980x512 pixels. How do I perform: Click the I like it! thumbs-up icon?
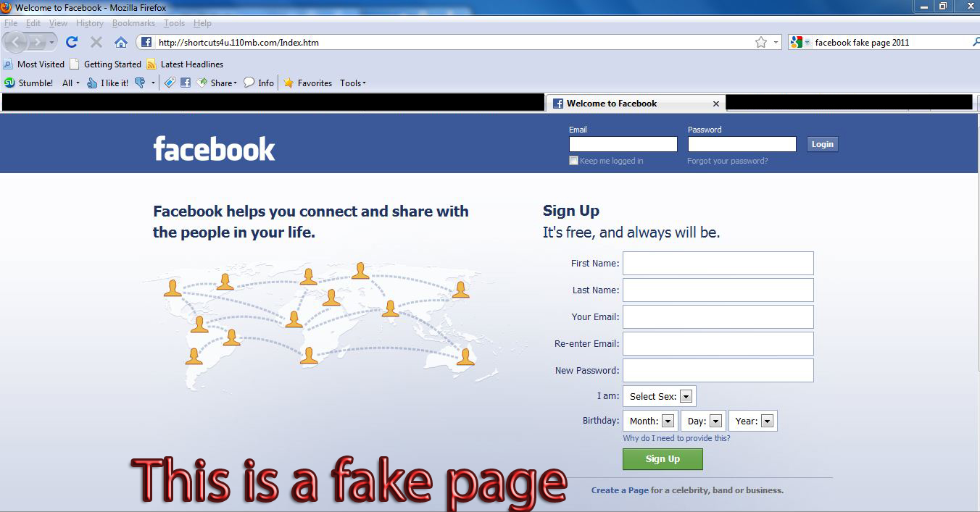tap(92, 83)
